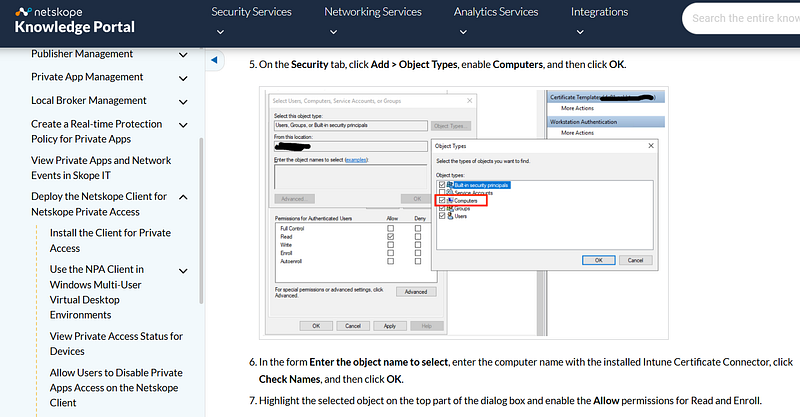Expand the Local Broker Management chevron
This screenshot has width=800, height=417.
(183, 102)
